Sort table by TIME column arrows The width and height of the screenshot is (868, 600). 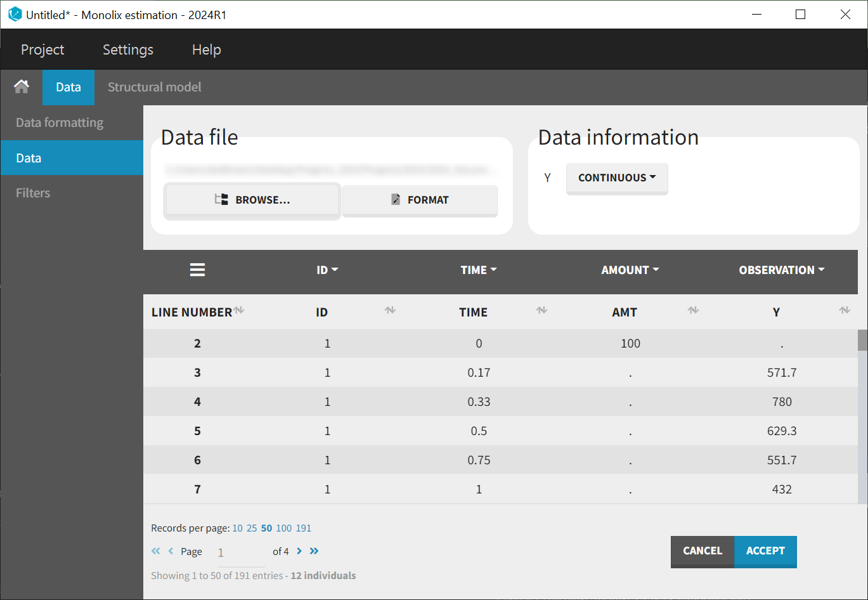pyautogui.click(x=541, y=310)
